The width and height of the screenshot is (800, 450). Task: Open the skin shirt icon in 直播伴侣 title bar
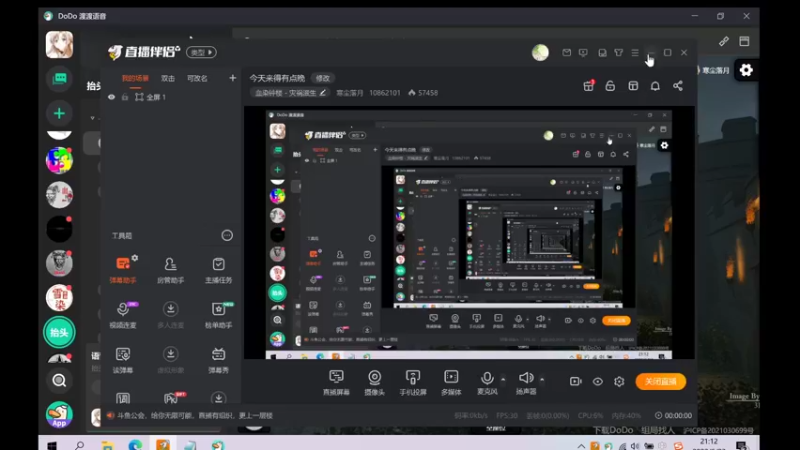[618, 53]
